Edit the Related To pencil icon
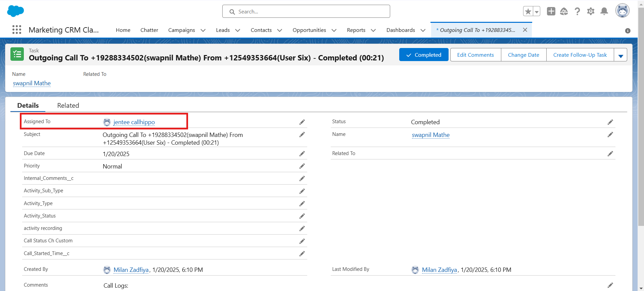Screen dimensions: 644x291 tap(610, 154)
